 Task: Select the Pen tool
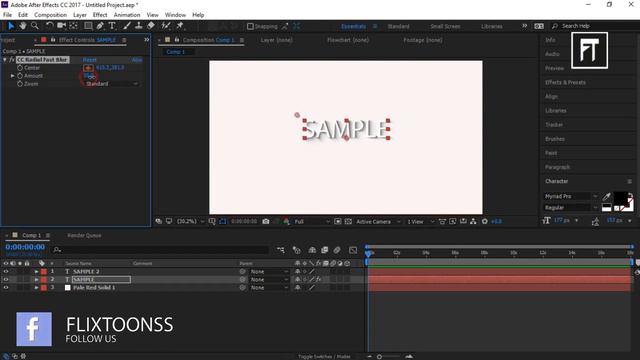coord(100,26)
